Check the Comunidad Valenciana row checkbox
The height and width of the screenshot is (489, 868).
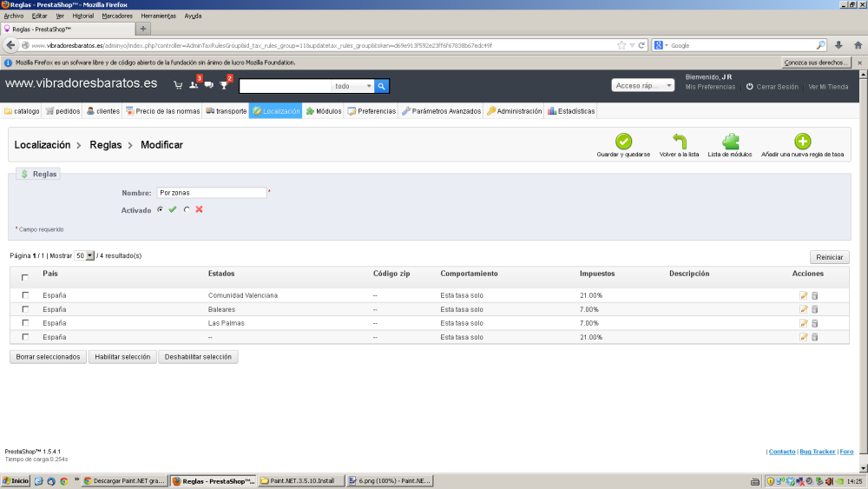(25, 295)
